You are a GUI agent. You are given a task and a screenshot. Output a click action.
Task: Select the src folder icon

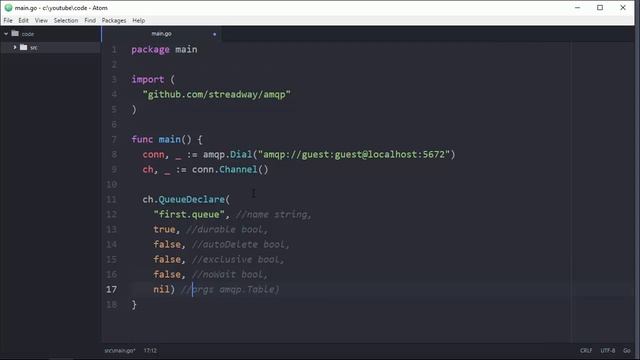click(24, 47)
